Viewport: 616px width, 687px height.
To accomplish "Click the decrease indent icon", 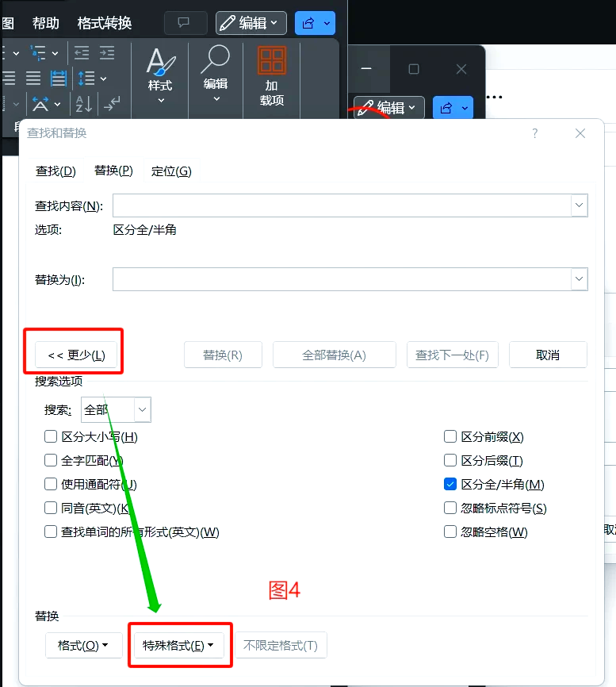I will coord(82,53).
